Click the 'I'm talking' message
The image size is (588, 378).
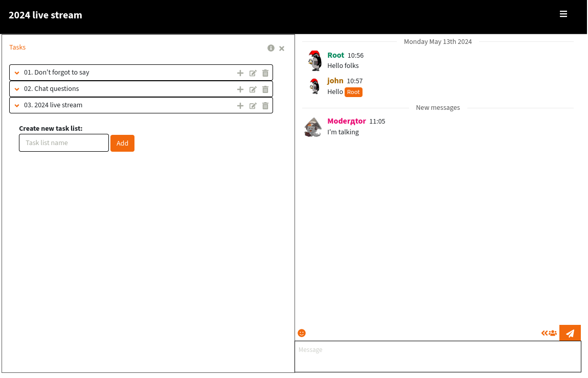pos(343,132)
